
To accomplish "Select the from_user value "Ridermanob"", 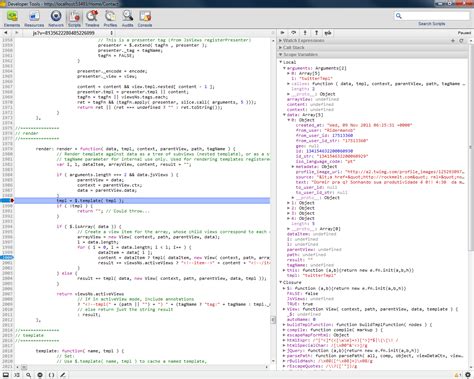I will 340,130.
